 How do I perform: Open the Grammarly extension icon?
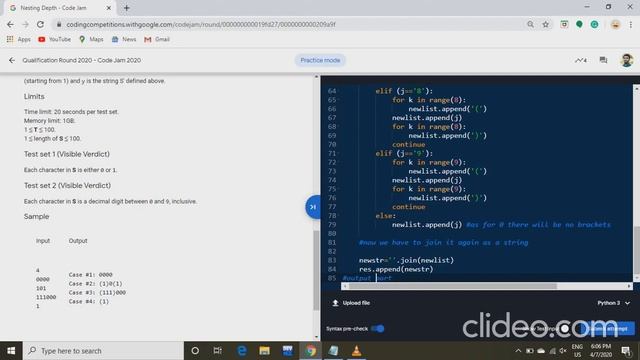[x=594, y=24]
